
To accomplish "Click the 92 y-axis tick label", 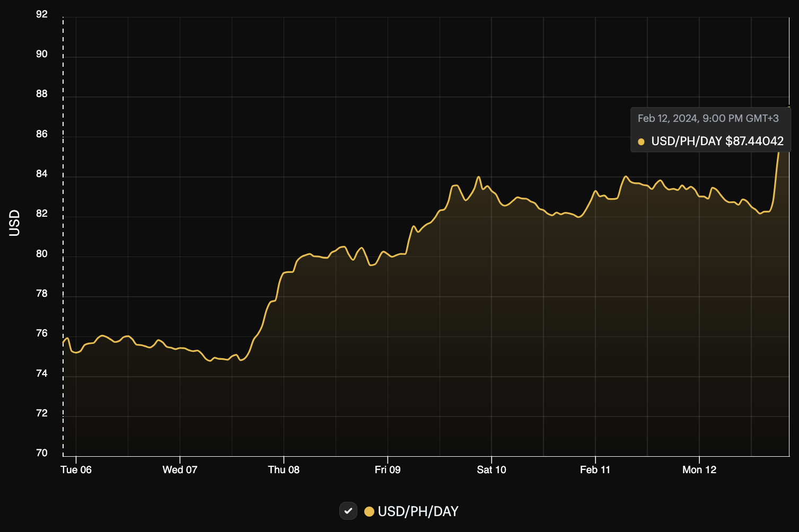I will point(42,14).
